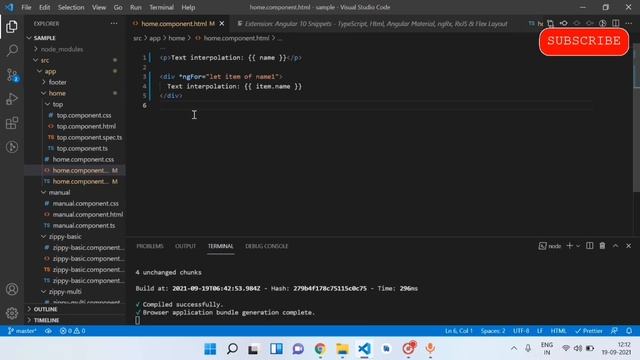The height and width of the screenshot is (360, 640).
Task: Close the home.component.html editor tab
Action: pos(222,24)
